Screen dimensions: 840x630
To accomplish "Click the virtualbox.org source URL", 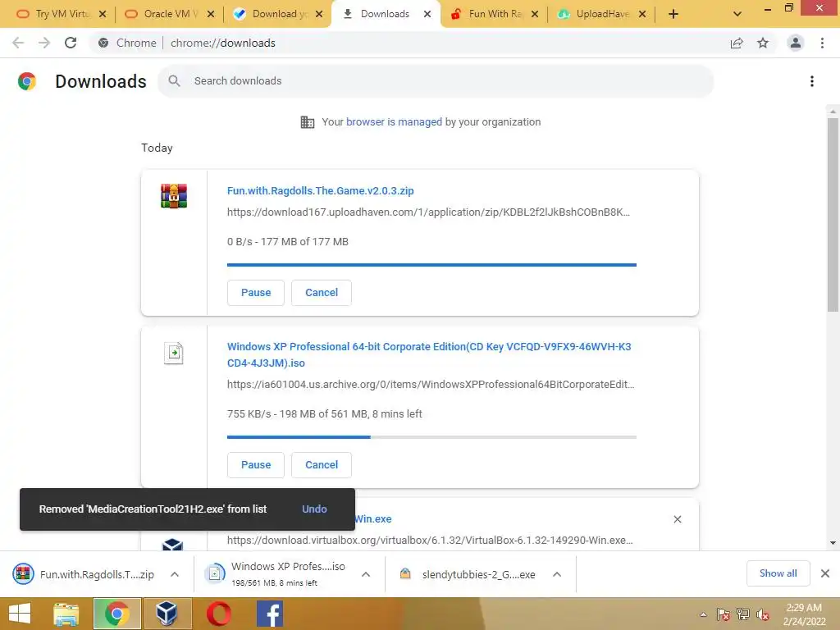I will tap(430, 540).
